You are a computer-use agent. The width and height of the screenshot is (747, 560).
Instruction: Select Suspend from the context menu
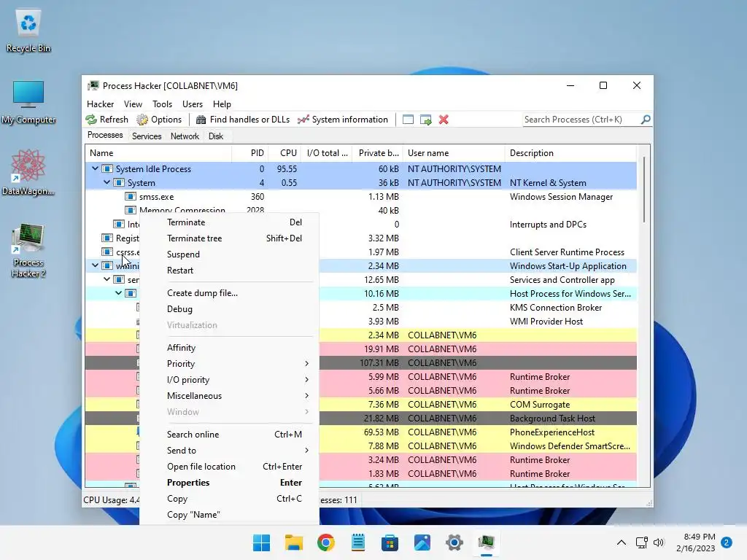[x=229, y=254]
